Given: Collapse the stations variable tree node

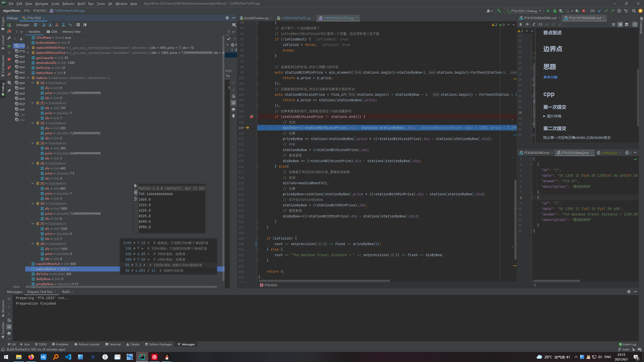Looking at the screenshot, I should tap(28, 78).
